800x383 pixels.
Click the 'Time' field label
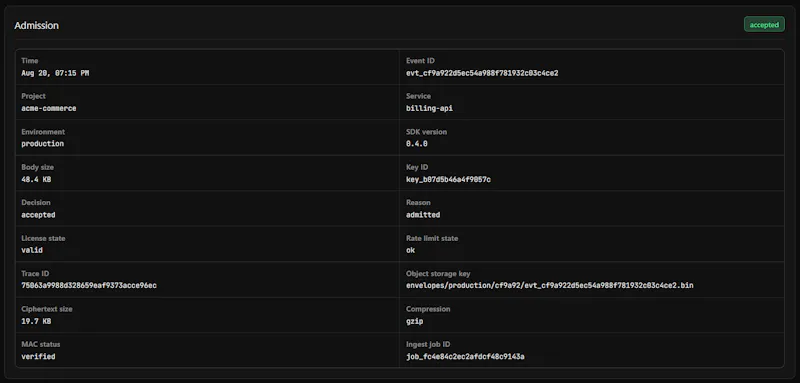point(30,61)
